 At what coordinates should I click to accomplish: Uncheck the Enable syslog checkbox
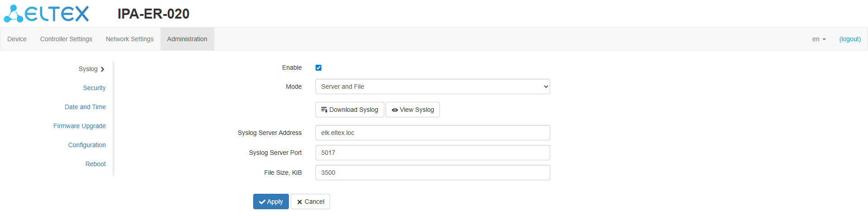click(318, 67)
